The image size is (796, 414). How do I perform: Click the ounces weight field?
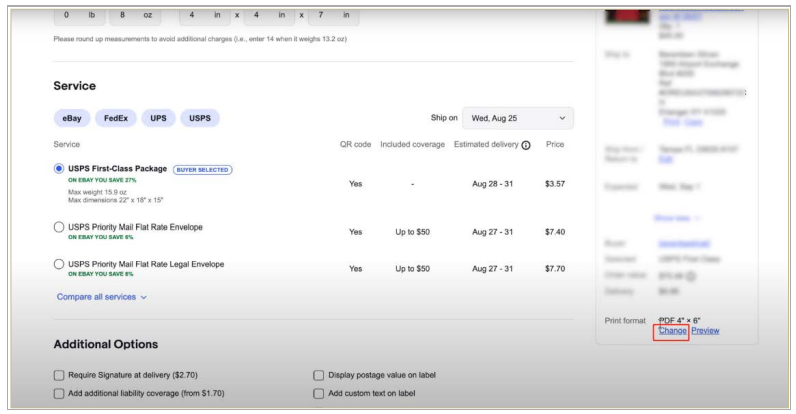pyautogui.click(x=136, y=15)
